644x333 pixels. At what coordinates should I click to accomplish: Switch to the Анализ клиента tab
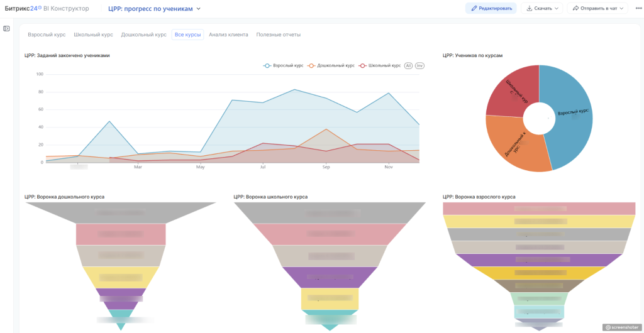pos(228,35)
